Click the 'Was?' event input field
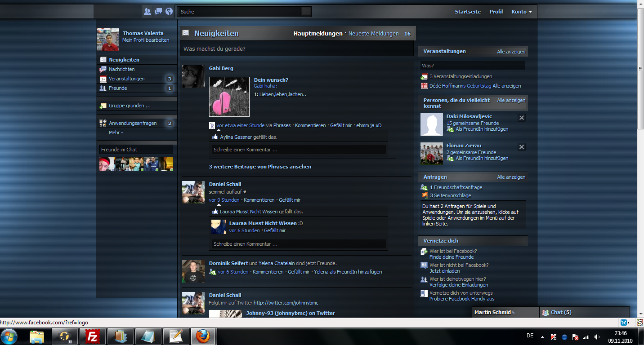The width and height of the screenshot is (644, 345). 473,66
